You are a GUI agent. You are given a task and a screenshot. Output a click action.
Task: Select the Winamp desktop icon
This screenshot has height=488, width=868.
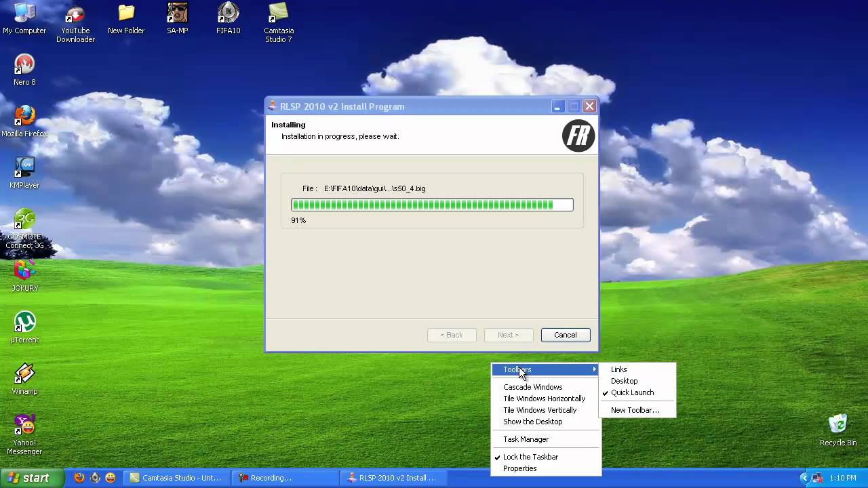click(x=24, y=379)
